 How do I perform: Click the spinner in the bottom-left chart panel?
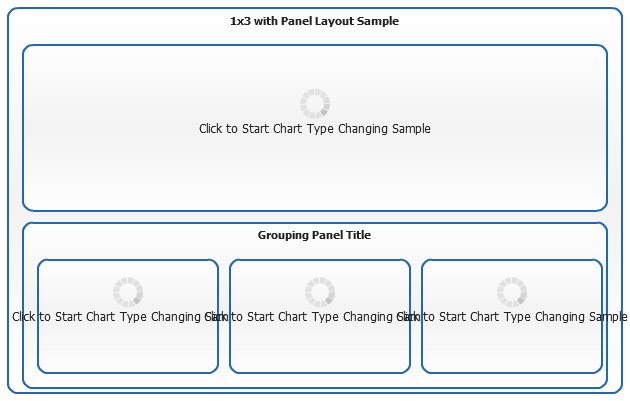click(x=128, y=292)
